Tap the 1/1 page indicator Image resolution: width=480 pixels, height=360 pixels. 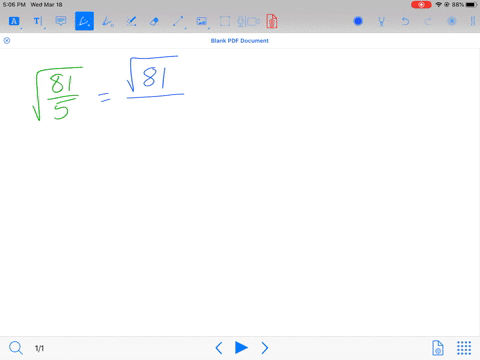pos(39,348)
